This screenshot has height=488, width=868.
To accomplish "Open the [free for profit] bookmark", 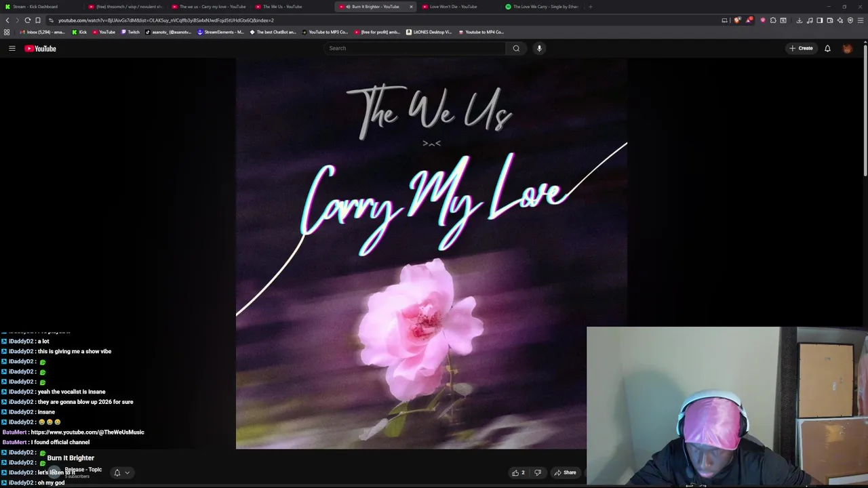I will 378,32.
